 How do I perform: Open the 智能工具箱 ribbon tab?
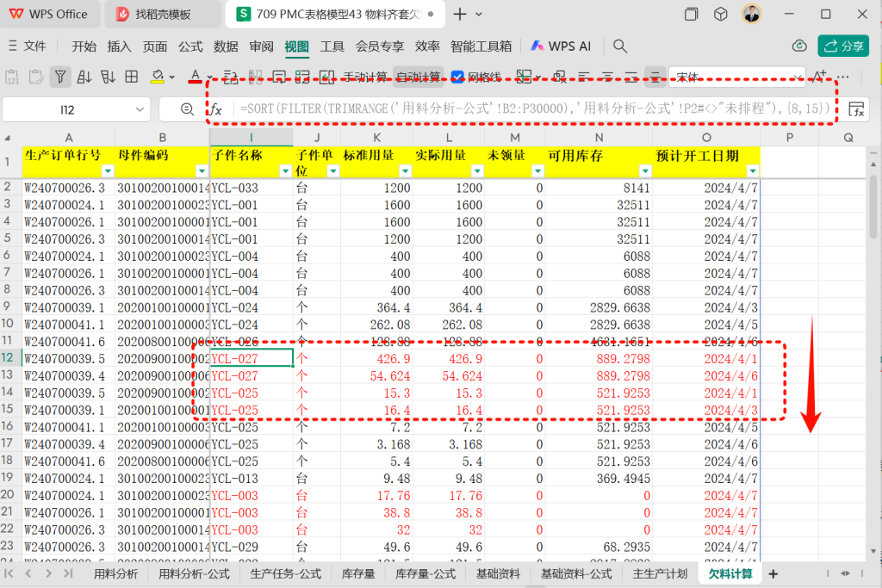(x=481, y=46)
